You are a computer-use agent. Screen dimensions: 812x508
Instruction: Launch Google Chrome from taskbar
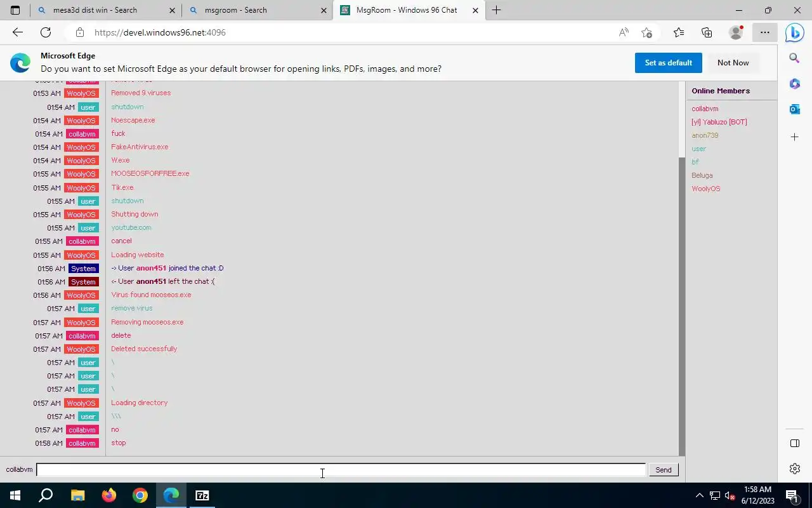point(140,495)
